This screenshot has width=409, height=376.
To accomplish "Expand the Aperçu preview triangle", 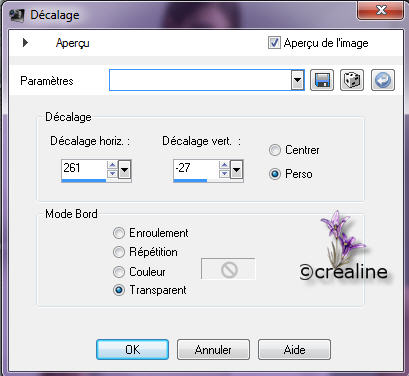I will click(x=25, y=43).
